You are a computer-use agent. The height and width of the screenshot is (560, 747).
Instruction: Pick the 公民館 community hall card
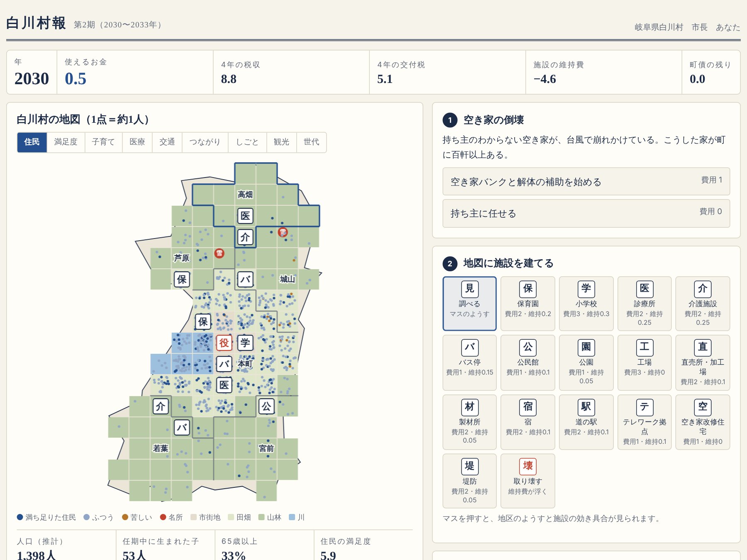click(x=528, y=363)
